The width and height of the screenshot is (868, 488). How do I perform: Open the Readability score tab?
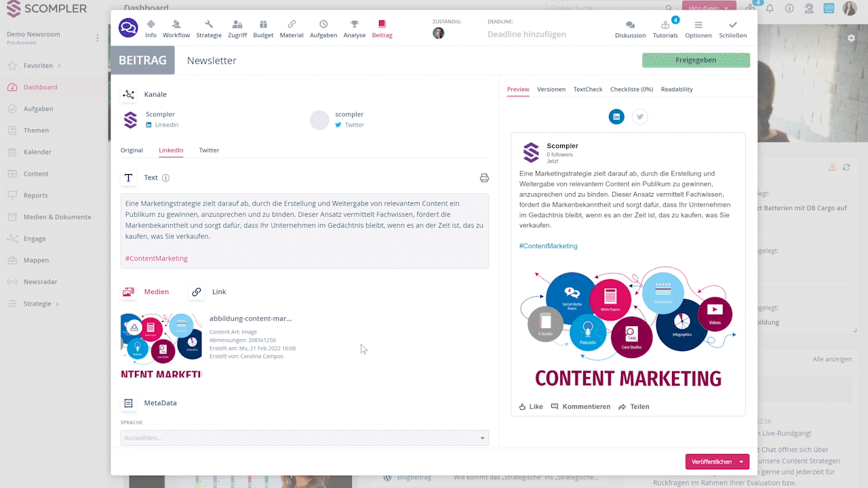[x=677, y=89]
